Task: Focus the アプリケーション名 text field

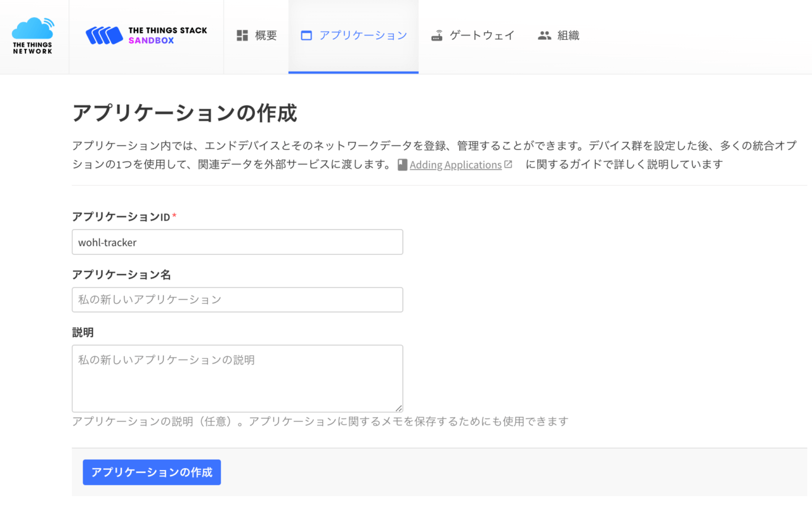Action: [237, 299]
